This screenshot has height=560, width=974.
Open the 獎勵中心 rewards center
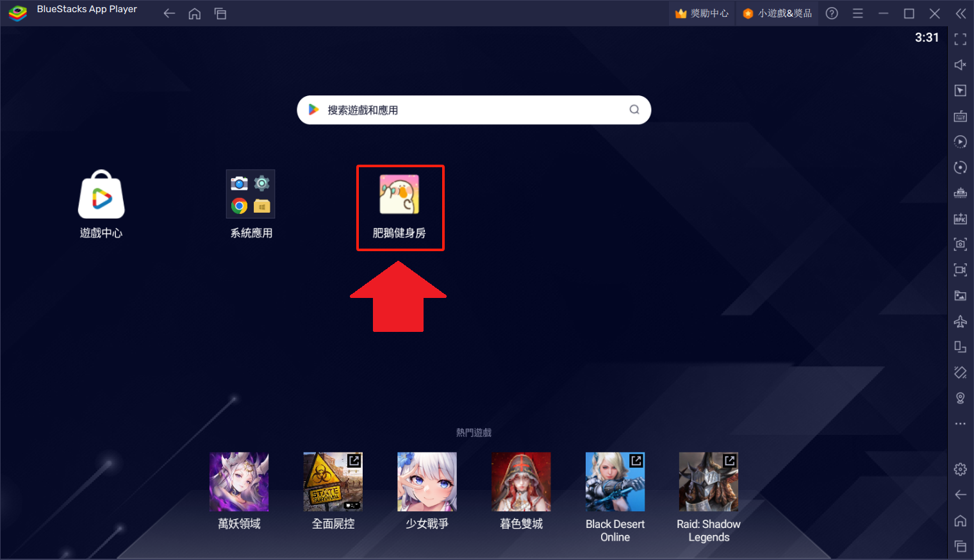tap(702, 13)
